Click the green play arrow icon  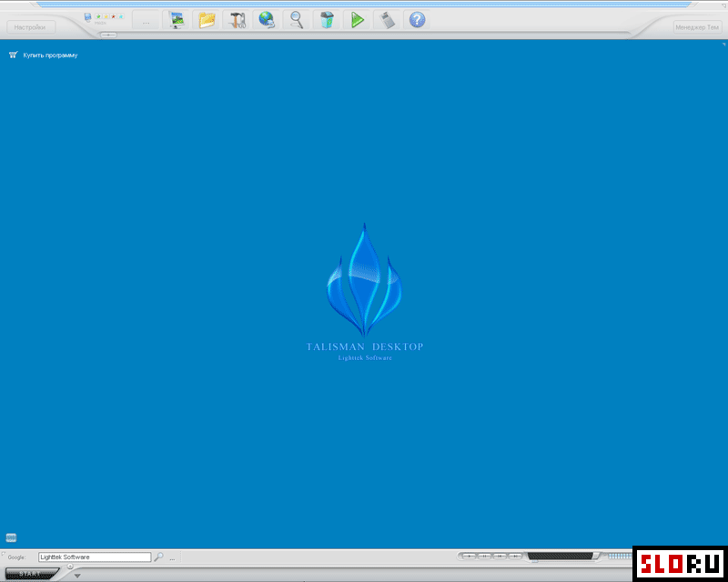click(x=357, y=20)
